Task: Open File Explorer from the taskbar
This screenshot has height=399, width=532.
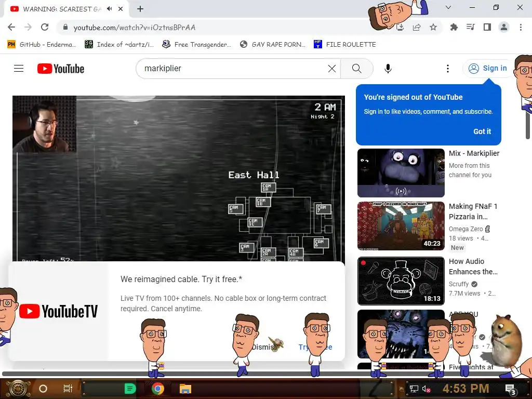Action: pos(185,389)
